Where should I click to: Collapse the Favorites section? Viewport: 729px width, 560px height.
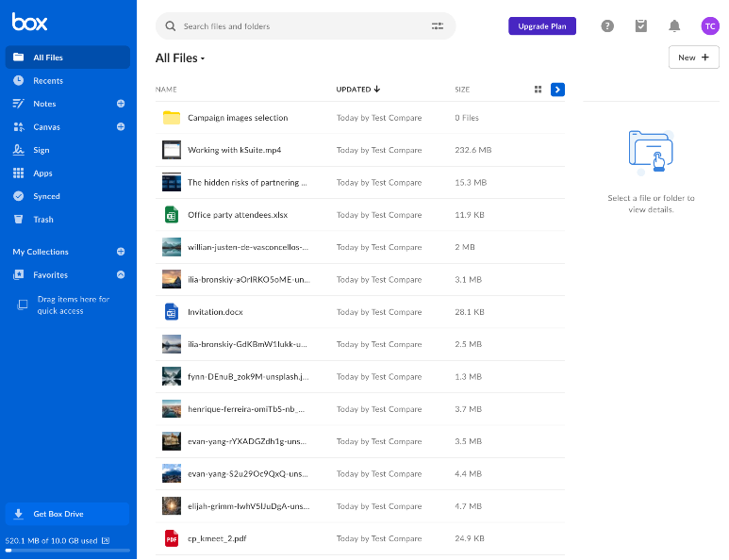(121, 274)
